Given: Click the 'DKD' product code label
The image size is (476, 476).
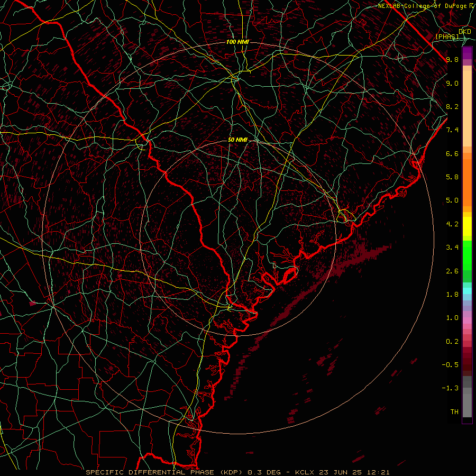Looking at the screenshot, I should click(465, 32).
